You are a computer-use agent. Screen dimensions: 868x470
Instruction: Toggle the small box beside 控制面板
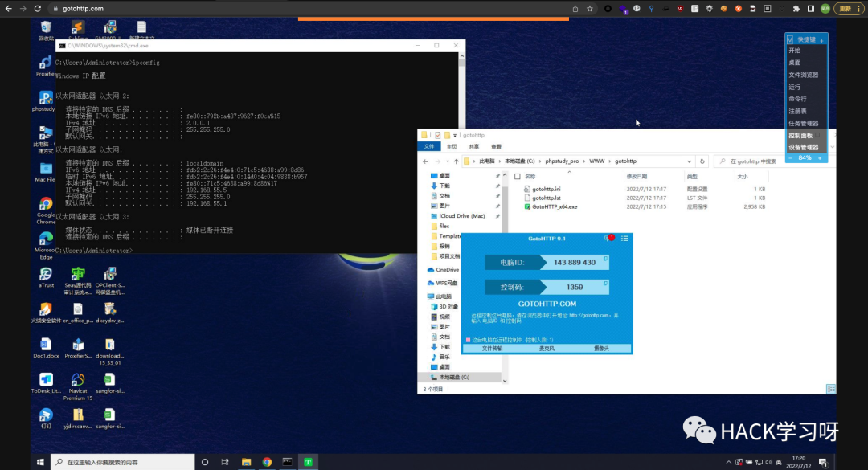(817, 135)
